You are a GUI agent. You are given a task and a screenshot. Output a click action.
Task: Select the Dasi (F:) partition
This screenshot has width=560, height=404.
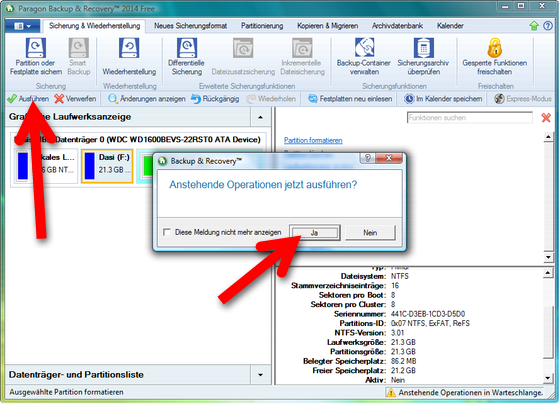point(107,166)
